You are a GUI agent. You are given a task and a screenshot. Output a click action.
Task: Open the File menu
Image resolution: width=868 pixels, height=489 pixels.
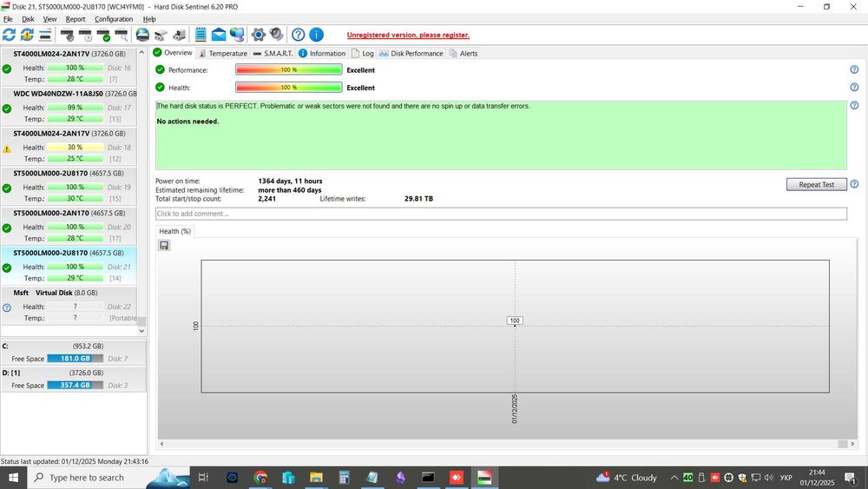tap(8, 19)
